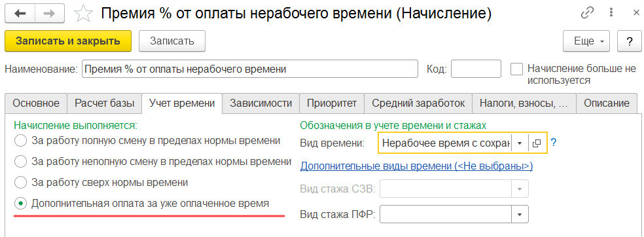Click the back arrow navigation icon
644x237 pixels.
[x=20, y=13]
